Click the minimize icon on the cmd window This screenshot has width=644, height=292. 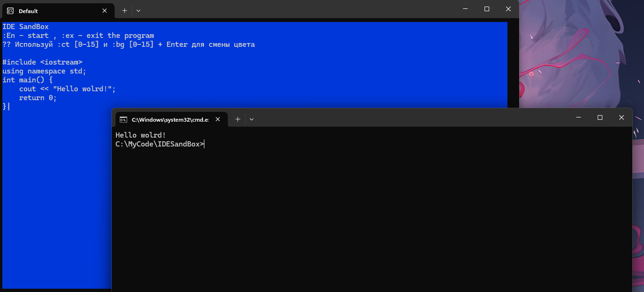pyautogui.click(x=579, y=117)
